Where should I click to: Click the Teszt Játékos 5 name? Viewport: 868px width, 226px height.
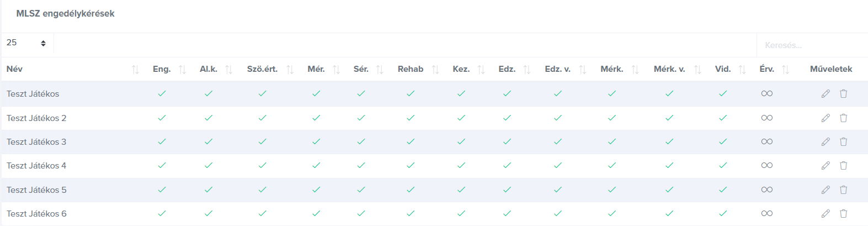pos(36,190)
